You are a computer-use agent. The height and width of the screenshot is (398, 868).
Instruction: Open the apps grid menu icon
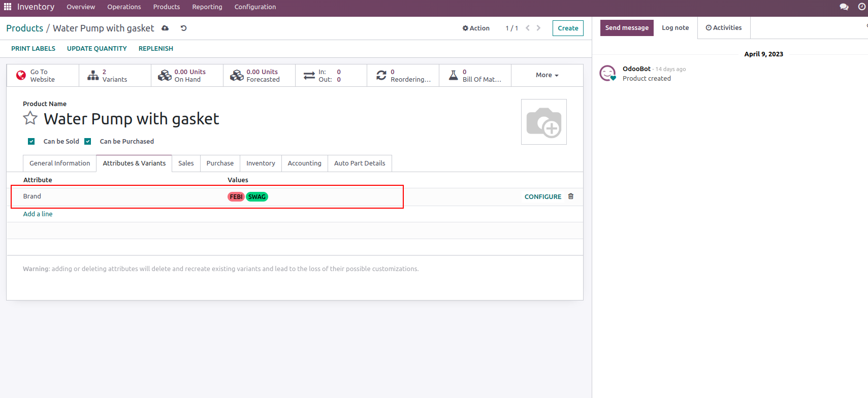click(x=8, y=7)
